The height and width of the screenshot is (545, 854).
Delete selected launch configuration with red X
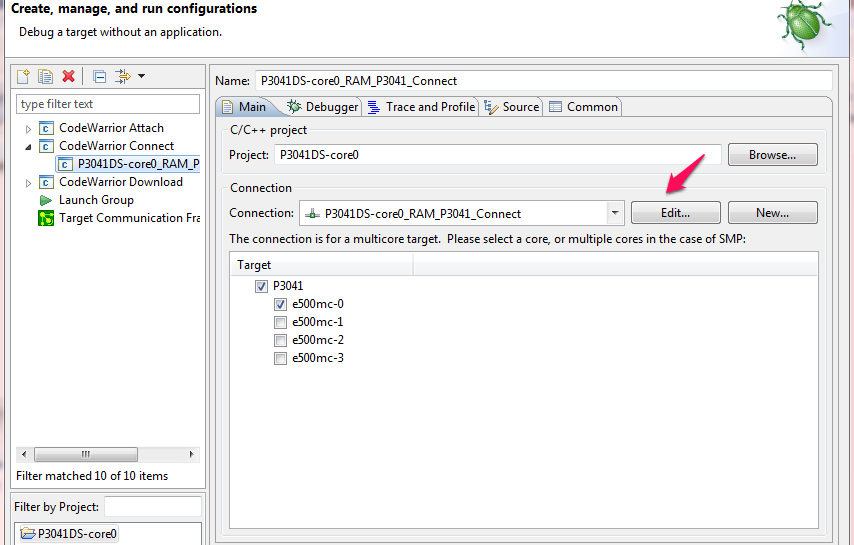[68, 77]
